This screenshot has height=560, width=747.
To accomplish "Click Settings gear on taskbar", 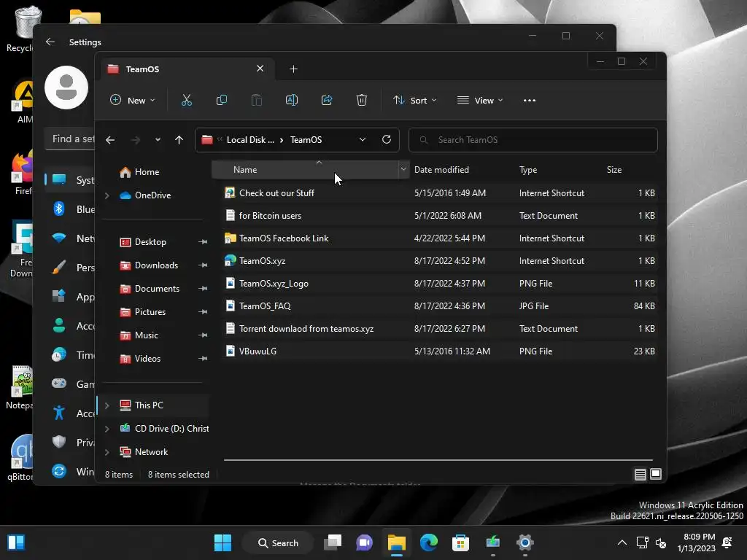I will click(x=525, y=542).
